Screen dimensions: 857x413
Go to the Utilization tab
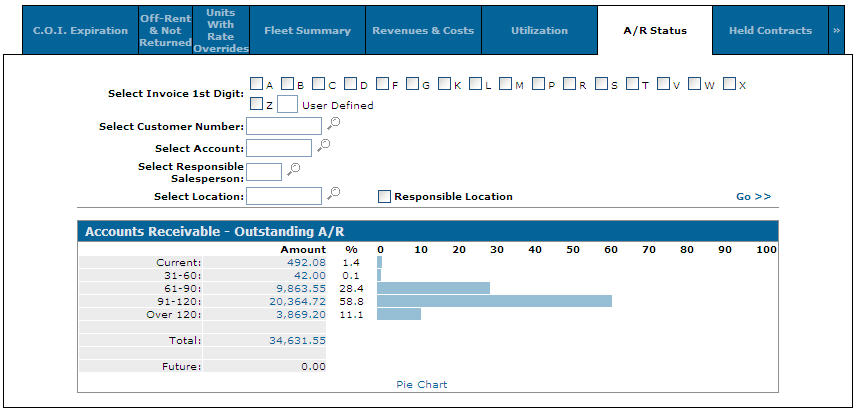pyautogui.click(x=539, y=30)
